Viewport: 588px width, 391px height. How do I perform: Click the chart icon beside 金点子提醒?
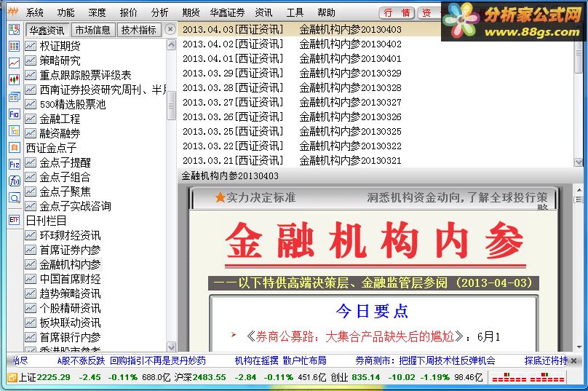[31, 162]
